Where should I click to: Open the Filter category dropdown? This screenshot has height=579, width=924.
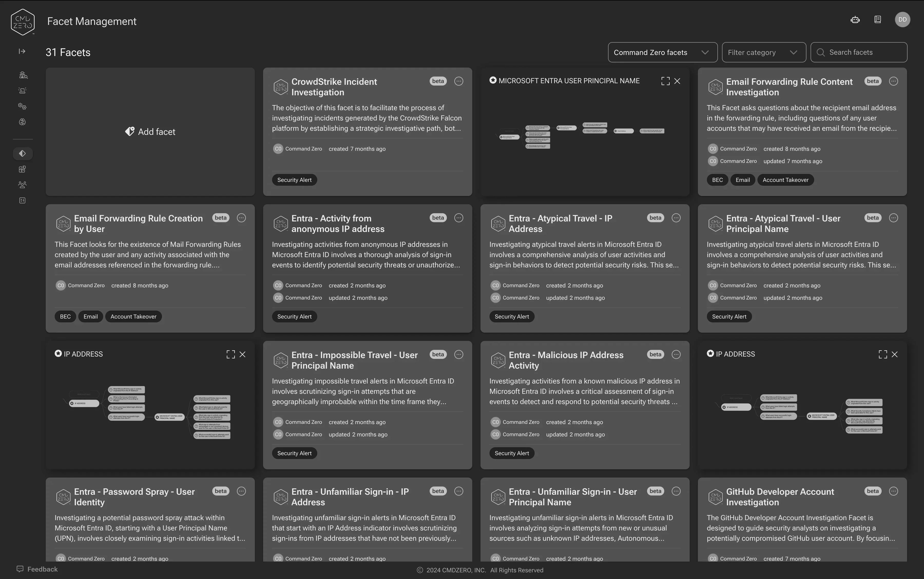[764, 52]
